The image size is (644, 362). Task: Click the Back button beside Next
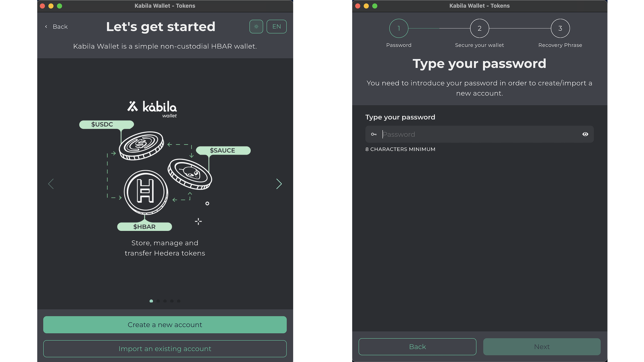click(417, 347)
